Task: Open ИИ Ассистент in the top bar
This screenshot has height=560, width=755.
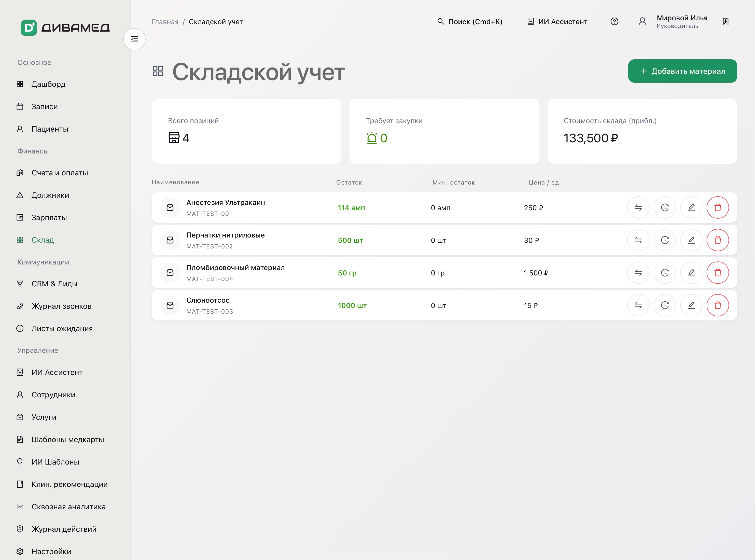Action: (557, 22)
